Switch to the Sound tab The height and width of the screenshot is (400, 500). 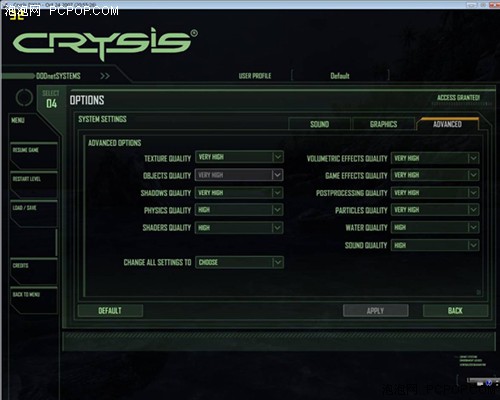tap(319, 124)
